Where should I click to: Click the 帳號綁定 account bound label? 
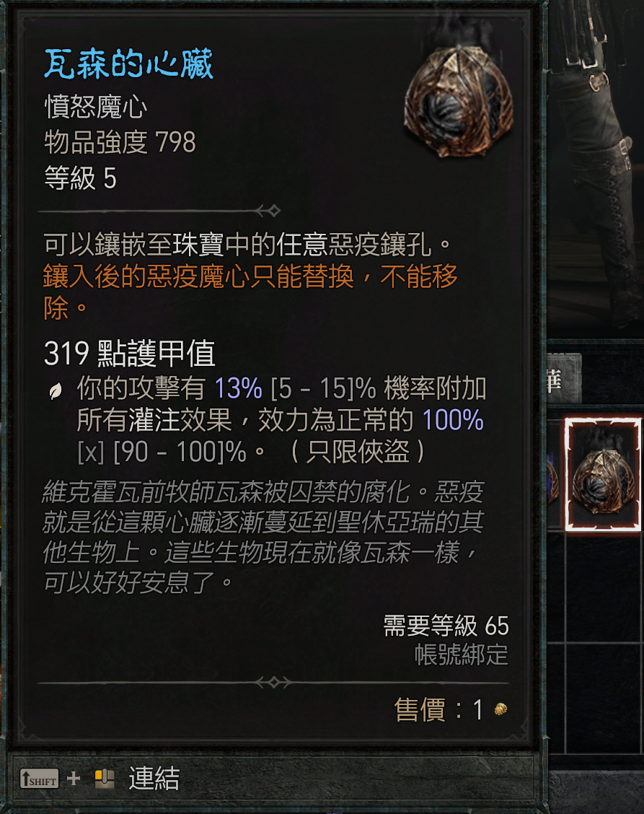462,655
